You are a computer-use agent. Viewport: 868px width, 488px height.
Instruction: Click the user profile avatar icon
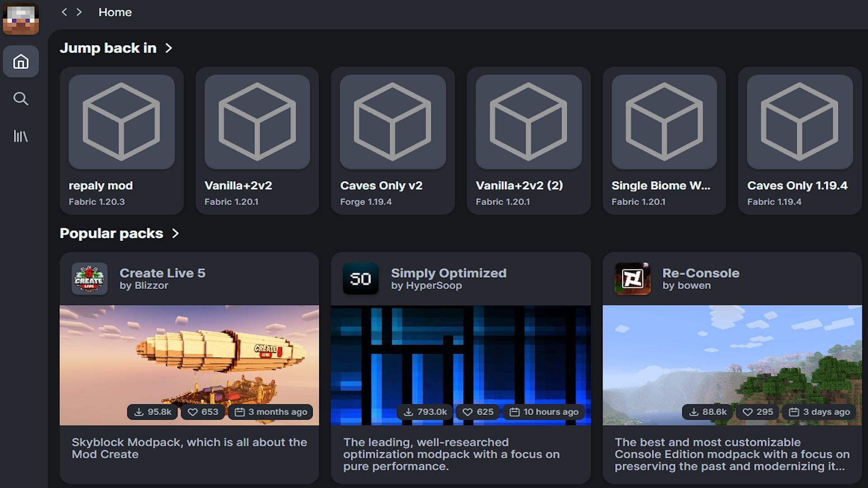click(21, 19)
